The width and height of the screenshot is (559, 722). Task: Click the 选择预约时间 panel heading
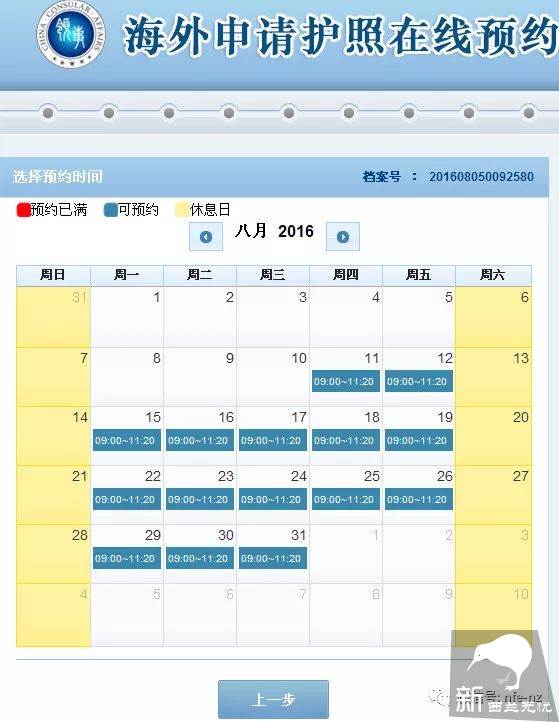[x=58, y=177]
